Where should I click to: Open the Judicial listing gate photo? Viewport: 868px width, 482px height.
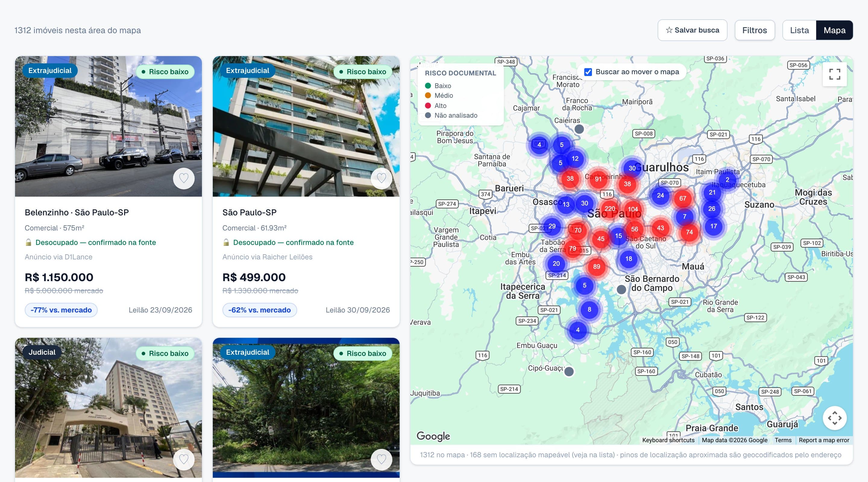108,408
